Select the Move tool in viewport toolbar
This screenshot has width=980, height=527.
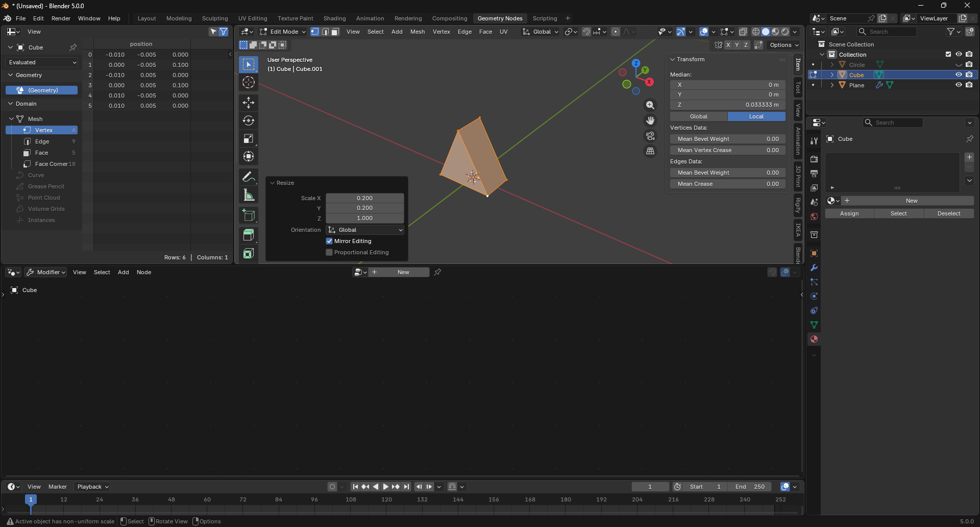click(249, 103)
